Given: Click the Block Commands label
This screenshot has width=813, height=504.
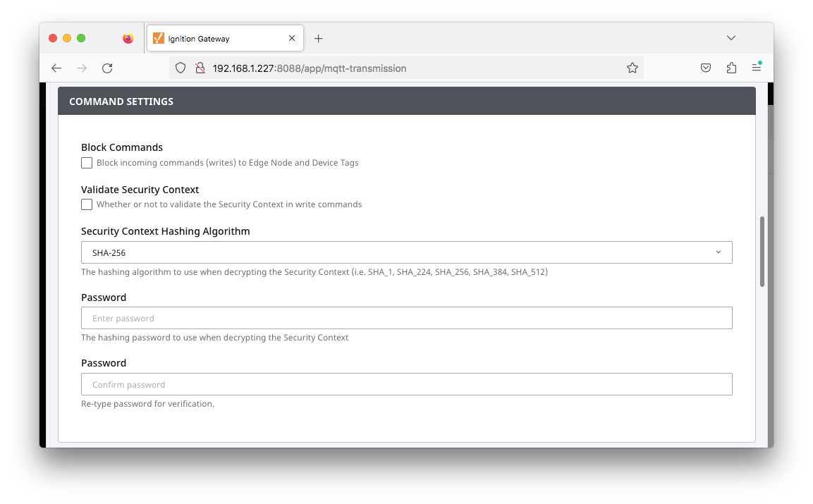Looking at the screenshot, I should coord(122,147).
